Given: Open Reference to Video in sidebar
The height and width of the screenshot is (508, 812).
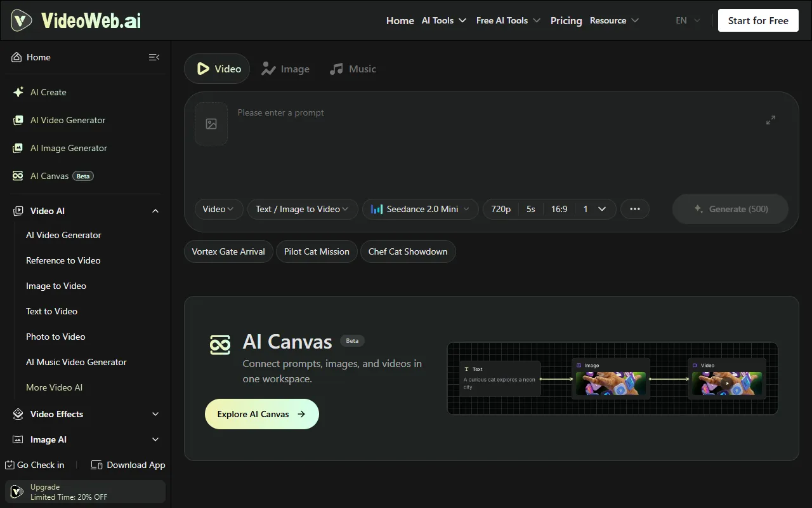Looking at the screenshot, I should 63,260.
